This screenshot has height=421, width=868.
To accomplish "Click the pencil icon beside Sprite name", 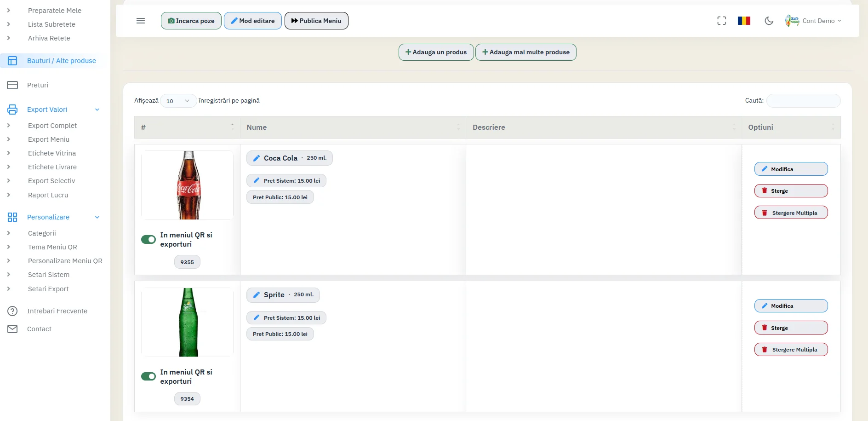I will [x=257, y=295].
